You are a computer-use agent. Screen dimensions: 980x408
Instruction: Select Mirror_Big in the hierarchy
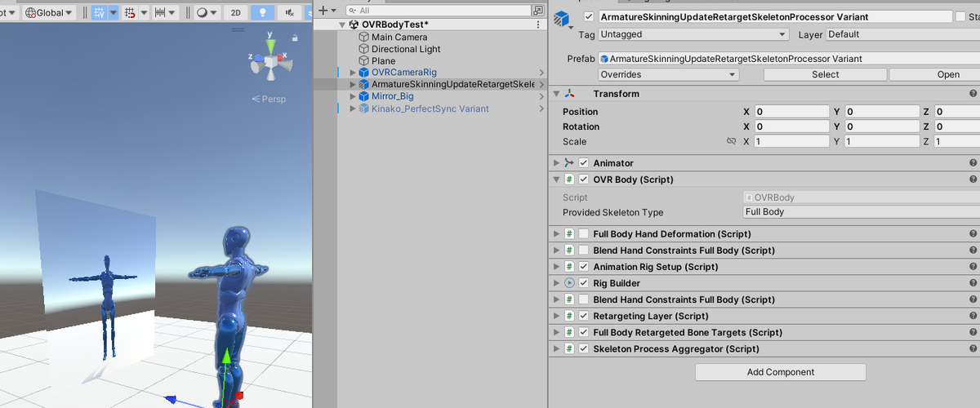pyautogui.click(x=392, y=96)
